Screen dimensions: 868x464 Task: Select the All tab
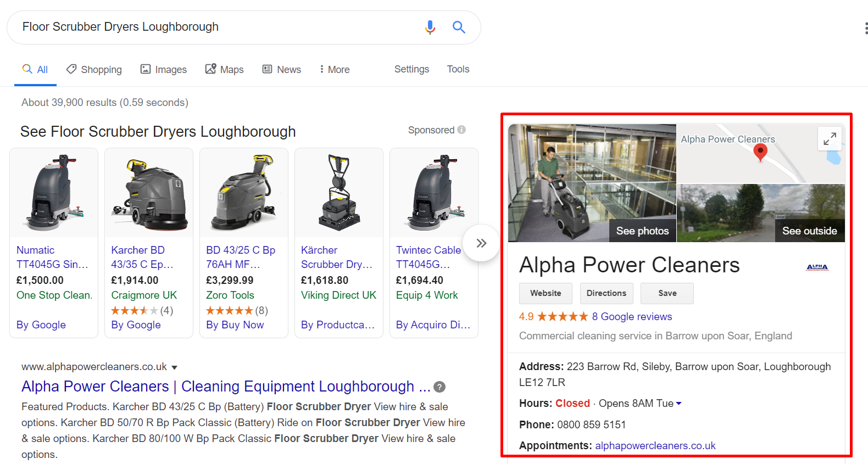pos(35,70)
